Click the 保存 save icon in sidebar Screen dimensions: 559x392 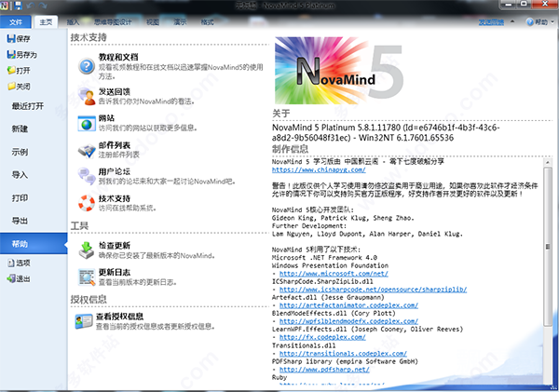click(11, 38)
